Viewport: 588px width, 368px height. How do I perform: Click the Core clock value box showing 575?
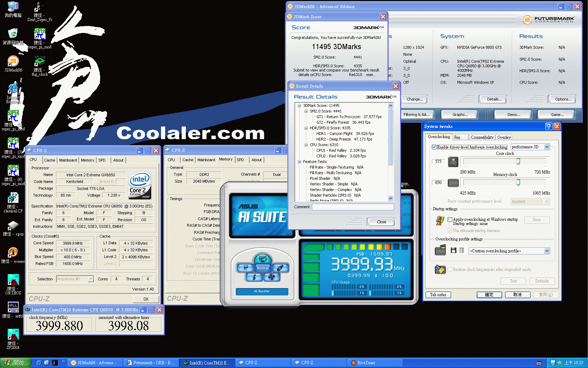point(439,162)
